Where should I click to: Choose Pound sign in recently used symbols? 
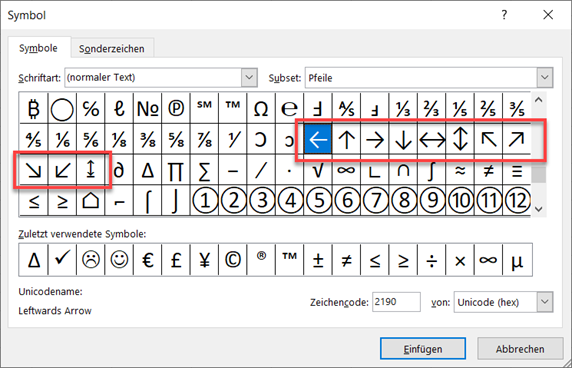176,260
